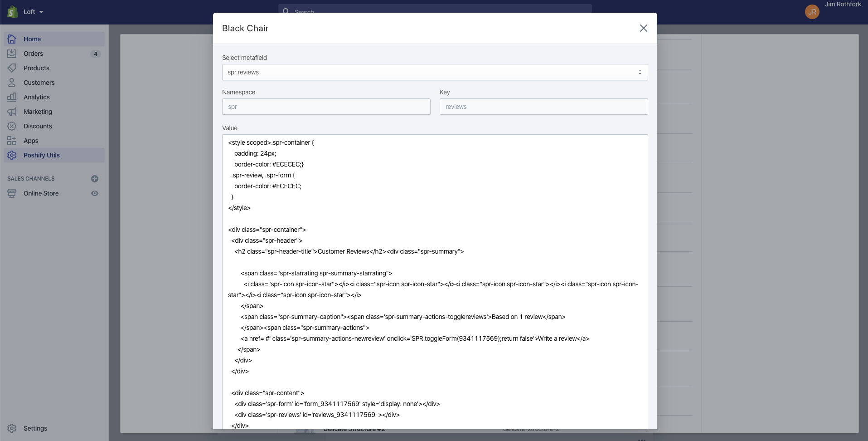Click the Shopify logo icon
Screen dimensions: 868x441
[x=12, y=12]
